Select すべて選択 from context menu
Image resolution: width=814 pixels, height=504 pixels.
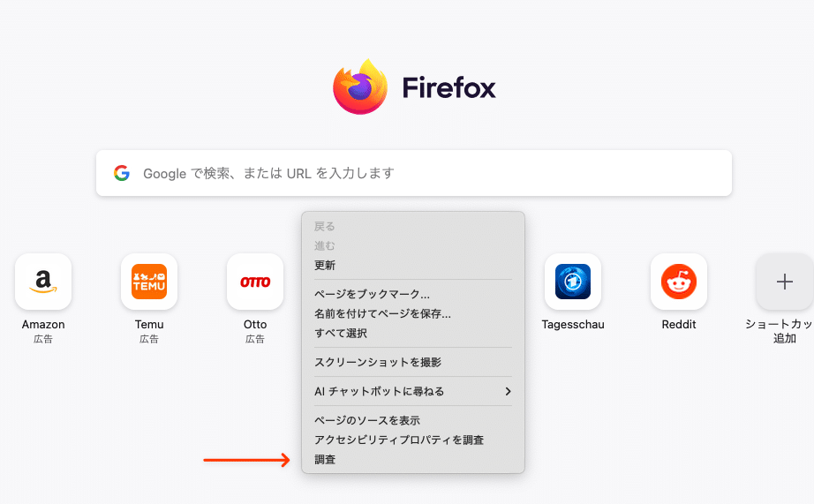click(x=412, y=334)
